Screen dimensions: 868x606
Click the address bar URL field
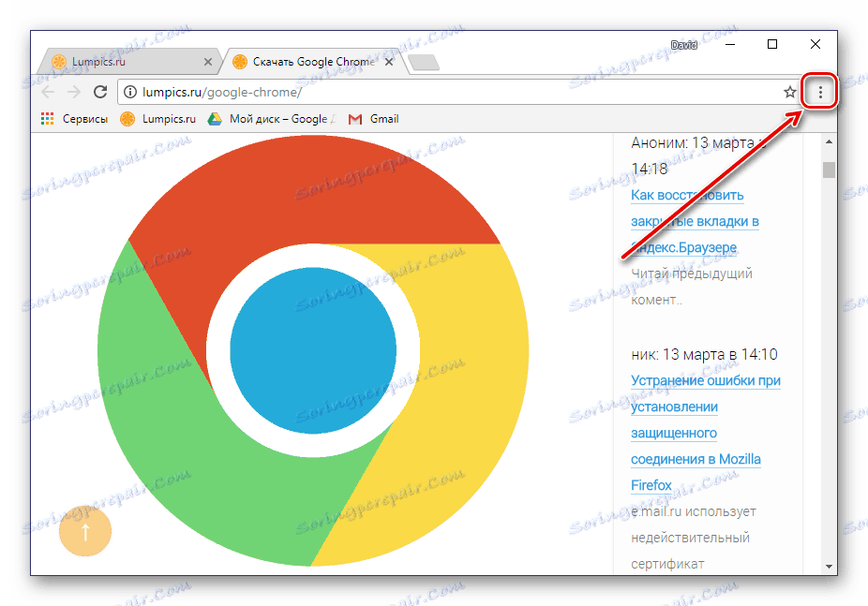pos(450,92)
